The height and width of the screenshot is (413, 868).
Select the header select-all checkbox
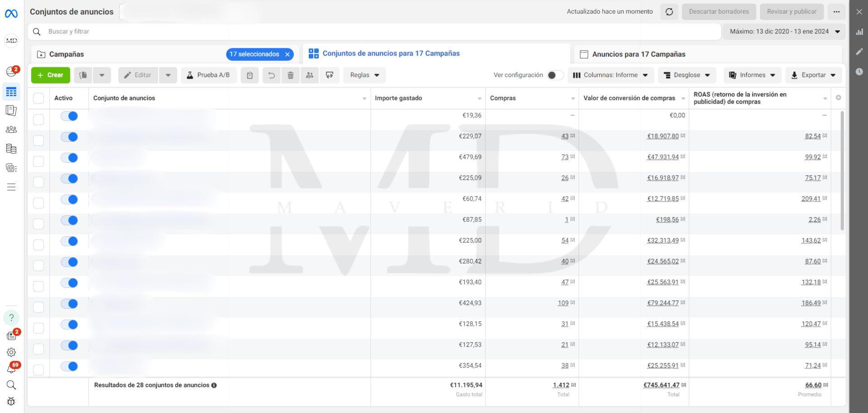pyautogui.click(x=38, y=99)
